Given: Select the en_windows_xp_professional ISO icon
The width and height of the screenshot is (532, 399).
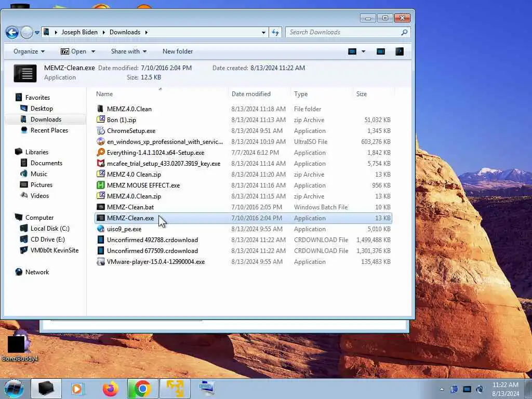Looking at the screenshot, I should click(100, 141).
